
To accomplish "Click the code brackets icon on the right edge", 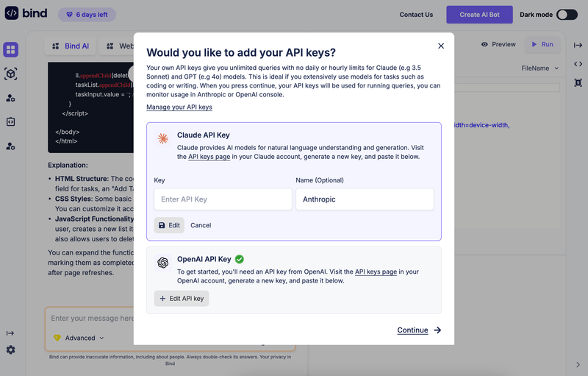I will pyautogui.click(x=578, y=64).
